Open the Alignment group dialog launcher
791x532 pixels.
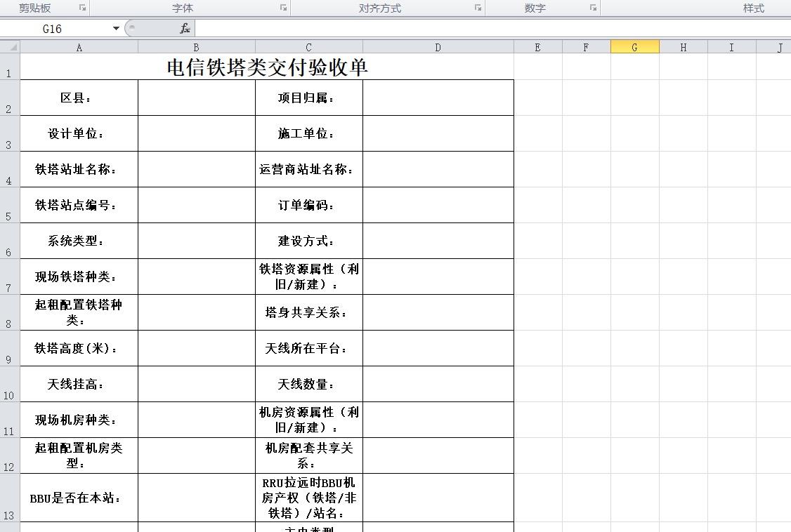478,8
